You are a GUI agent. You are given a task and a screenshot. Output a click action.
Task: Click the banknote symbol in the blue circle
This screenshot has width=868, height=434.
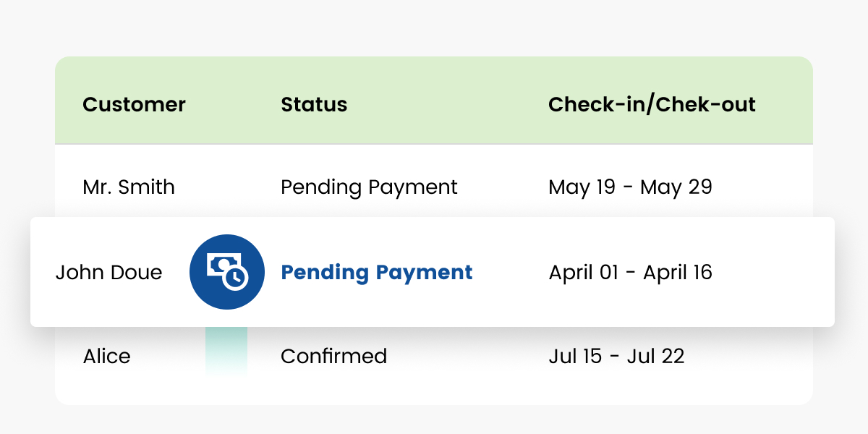[220, 265]
